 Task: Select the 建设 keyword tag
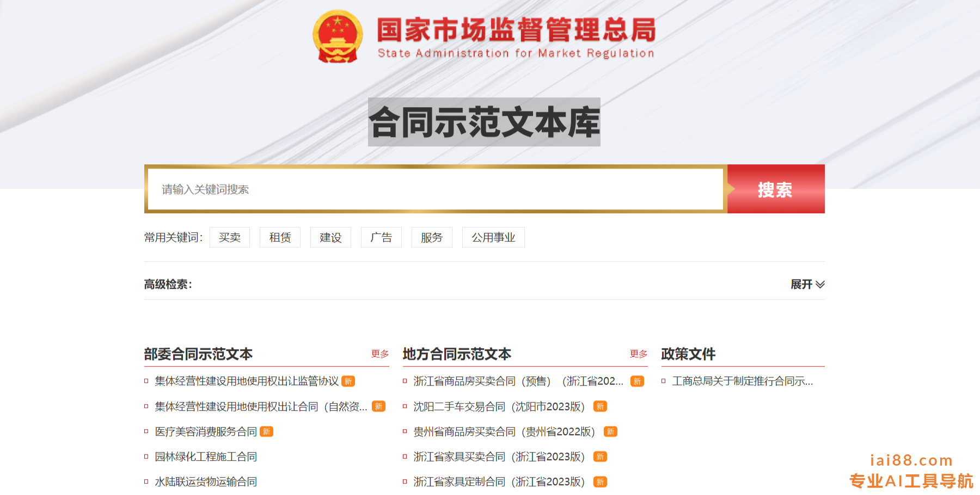[x=330, y=238]
